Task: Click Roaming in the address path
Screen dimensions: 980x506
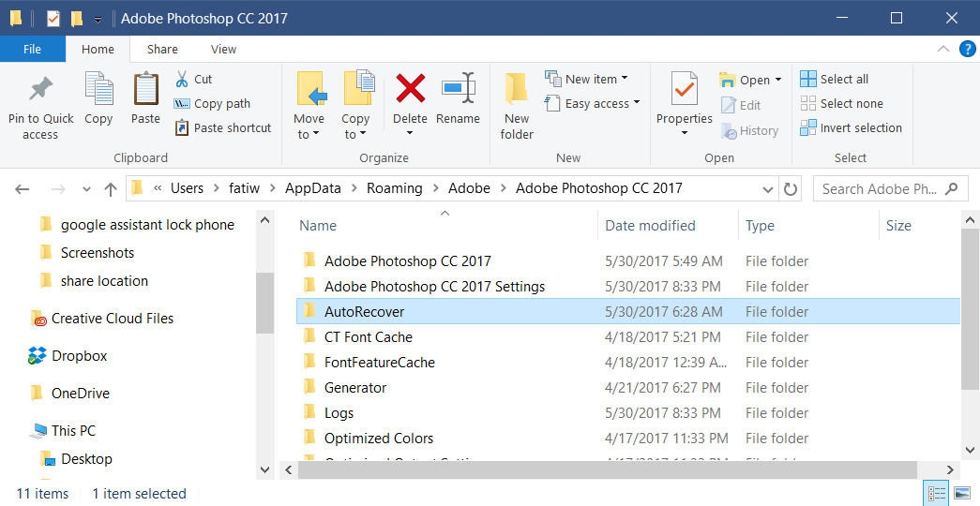Action: point(395,188)
